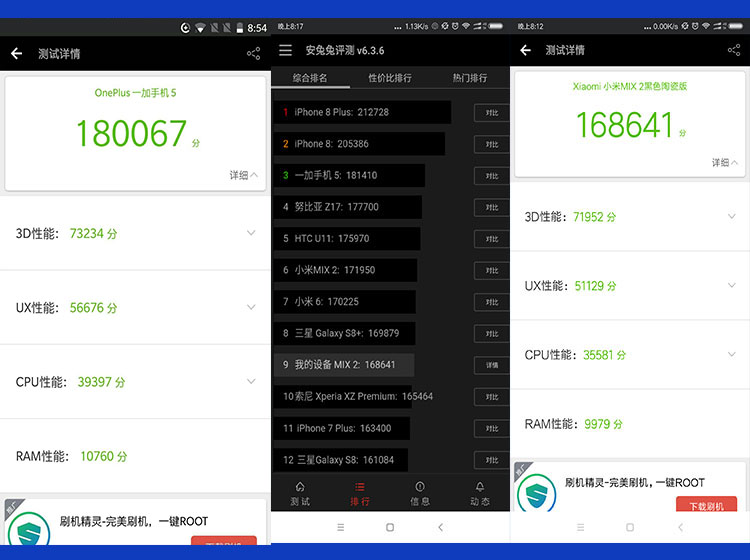Compare with 三星Galaxy S8 using 对比

(x=491, y=460)
